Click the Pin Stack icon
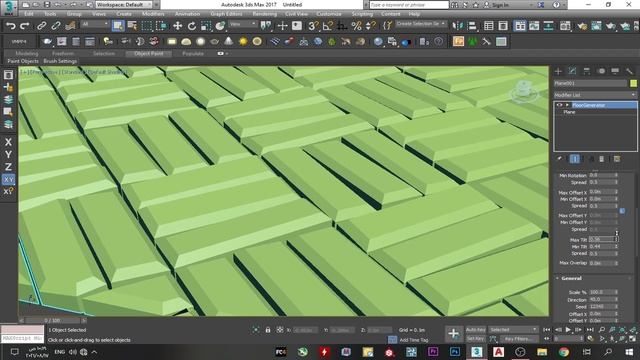The height and width of the screenshot is (360, 640). pos(560,159)
